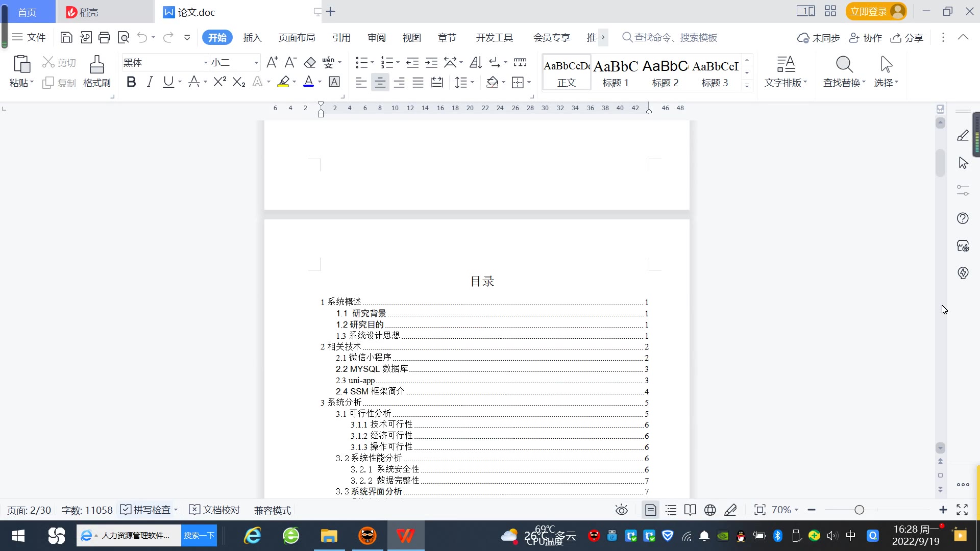Open Find and Replace (查找替换) tool
The height and width of the screenshot is (551, 980).
[844, 71]
